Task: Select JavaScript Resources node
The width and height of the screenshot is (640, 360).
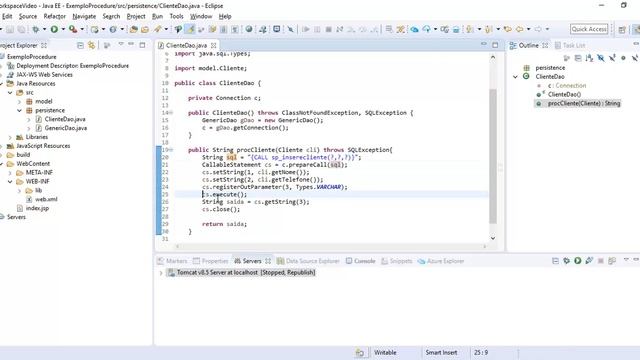Action: (x=43, y=146)
